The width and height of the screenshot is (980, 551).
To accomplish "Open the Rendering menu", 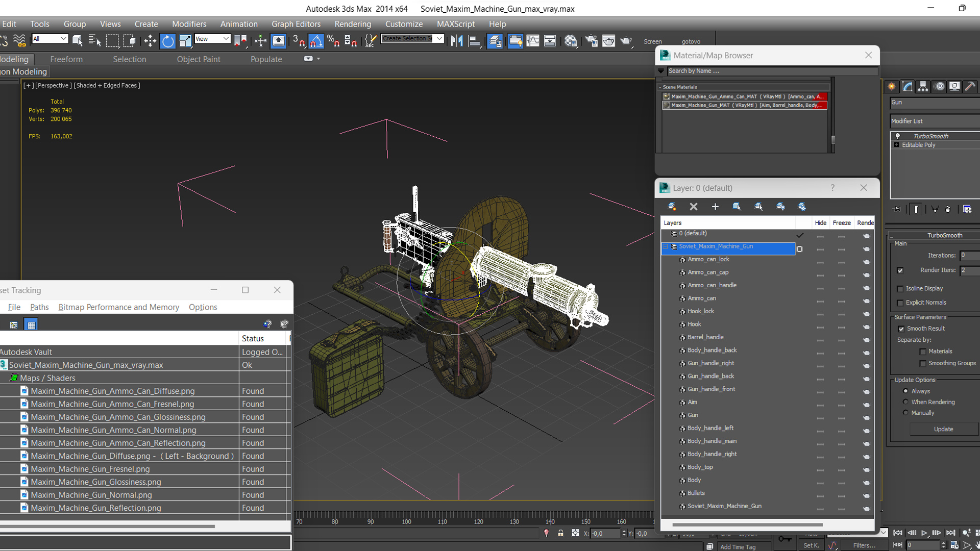I will coord(353,24).
